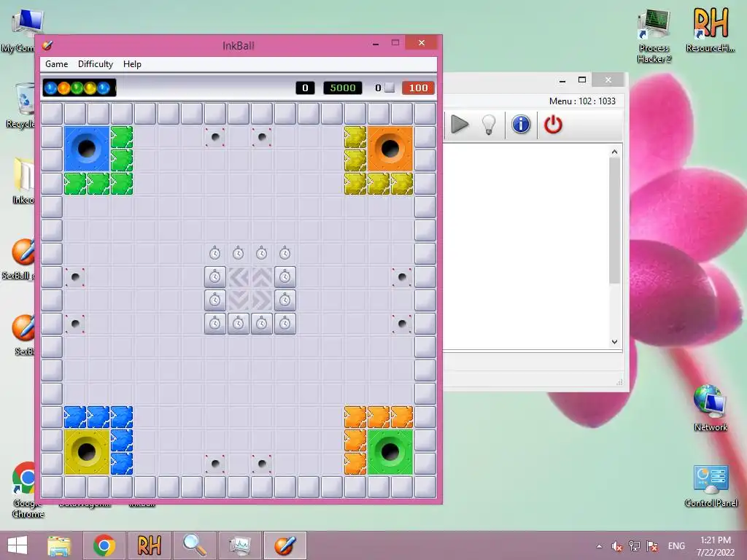747x560 pixels.
Task: Click the Menu : 102 : 1033 label
Action: 582,101
